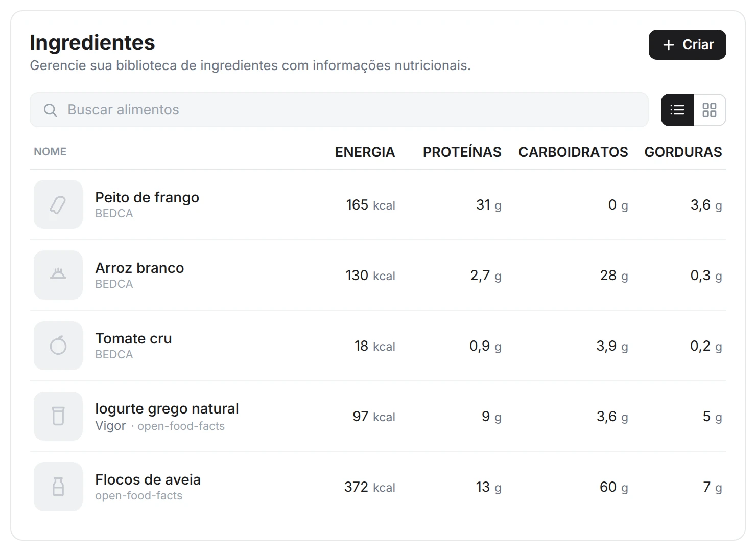Open the Arroz branco ingredient row
This screenshot has height=551, width=756.
point(378,275)
